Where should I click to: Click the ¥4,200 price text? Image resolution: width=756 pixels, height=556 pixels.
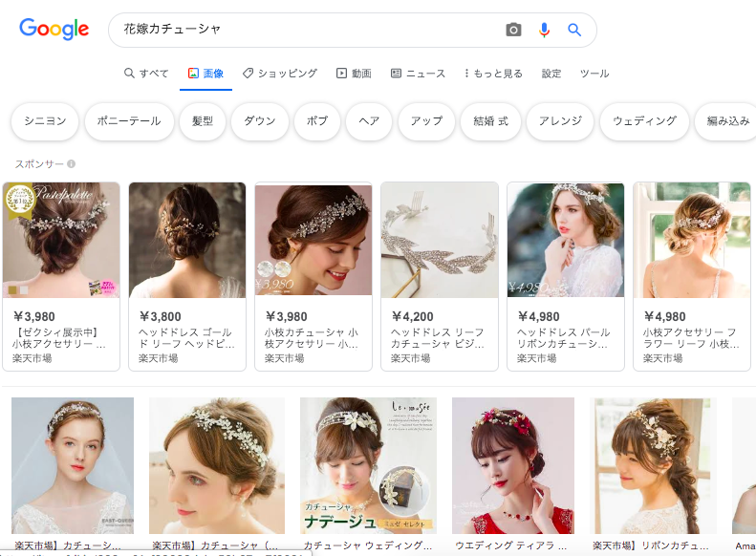tap(412, 316)
